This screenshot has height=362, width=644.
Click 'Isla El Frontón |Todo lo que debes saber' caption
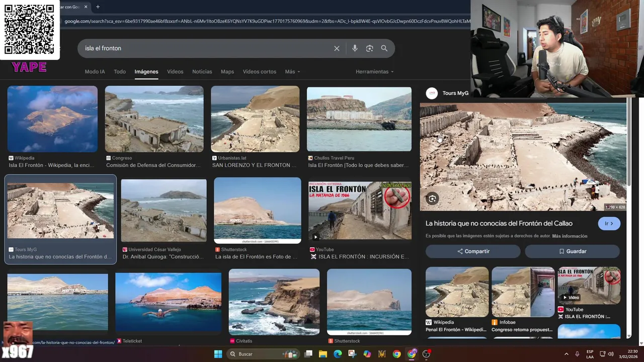pyautogui.click(x=358, y=165)
